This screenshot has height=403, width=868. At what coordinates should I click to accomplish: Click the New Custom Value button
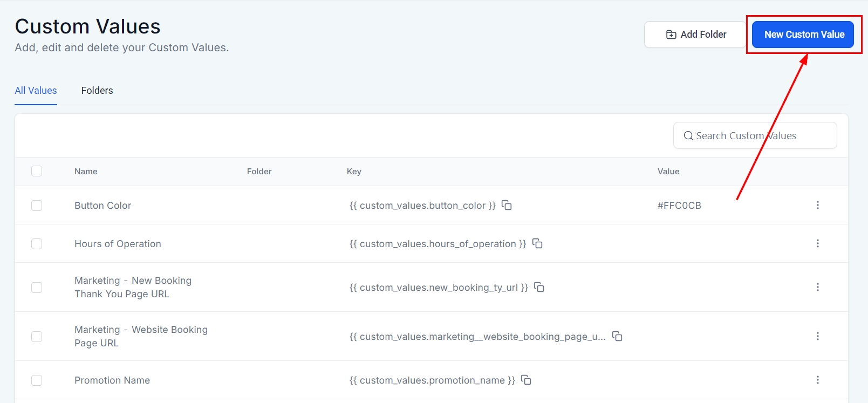click(x=803, y=35)
